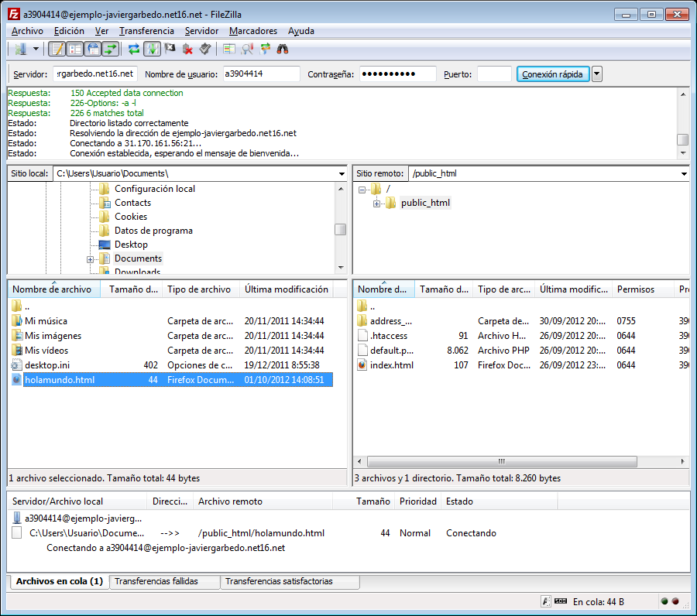Sort local files by Última modificación
Screen dimensions: 697x616
(287, 289)
